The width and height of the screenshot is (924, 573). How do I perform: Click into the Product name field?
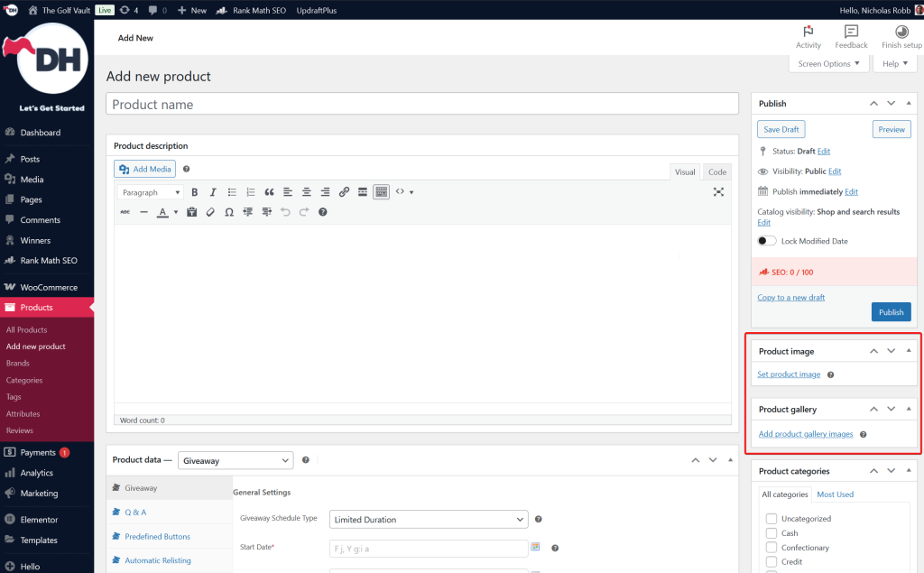tap(422, 105)
